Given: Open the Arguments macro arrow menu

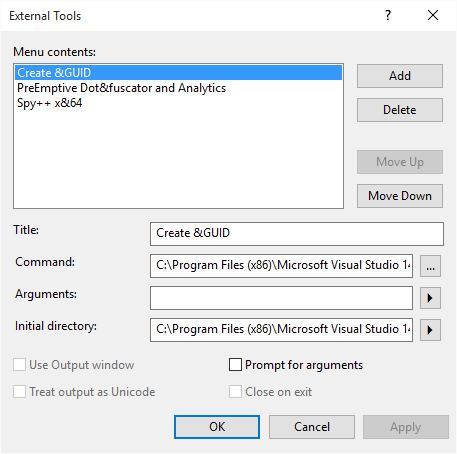Looking at the screenshot, I should point(430,298).
